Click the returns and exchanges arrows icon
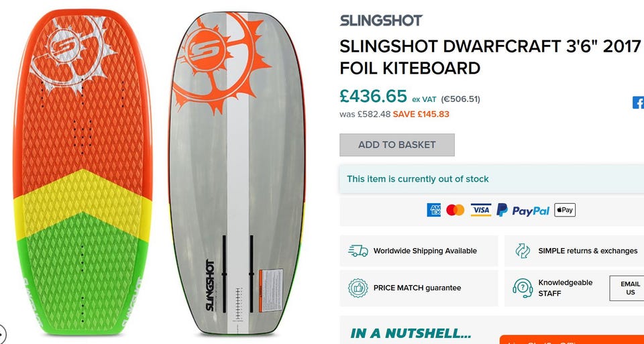This screenshot has width=644, height=344. point(523,251)
